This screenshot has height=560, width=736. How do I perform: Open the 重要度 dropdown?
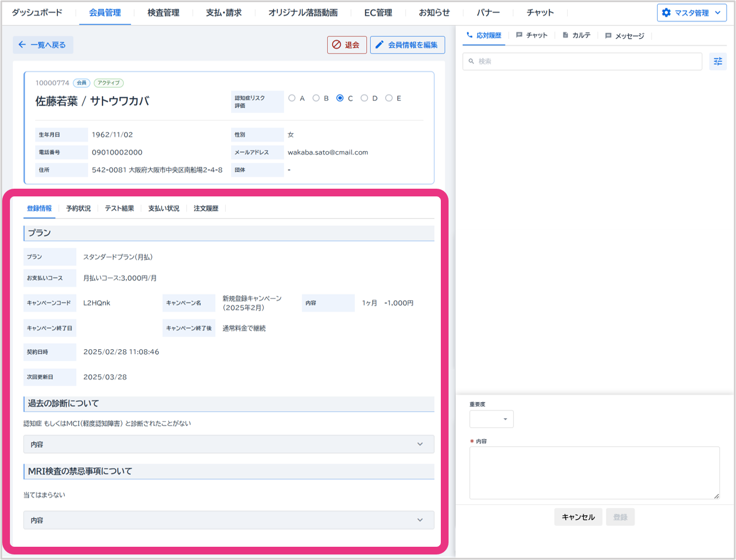tap(491, 419)
